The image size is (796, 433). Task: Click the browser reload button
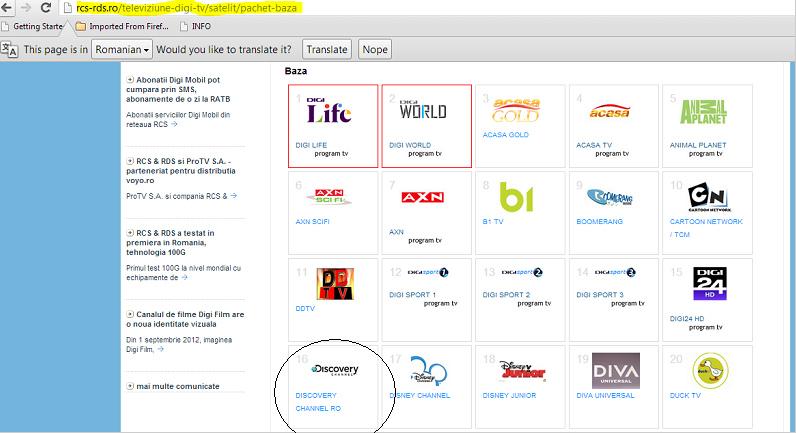(x=45, y=7)
